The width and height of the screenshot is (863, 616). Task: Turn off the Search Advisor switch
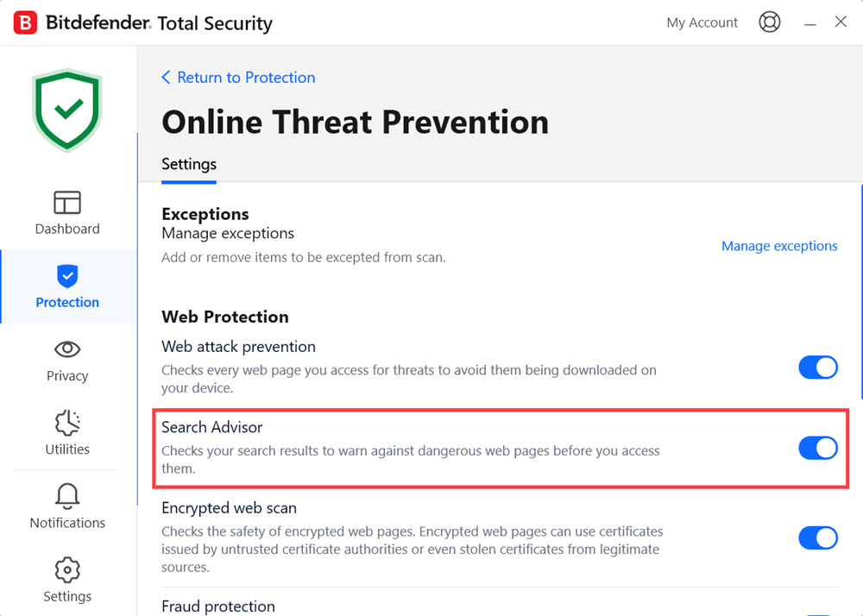[817, 448]
